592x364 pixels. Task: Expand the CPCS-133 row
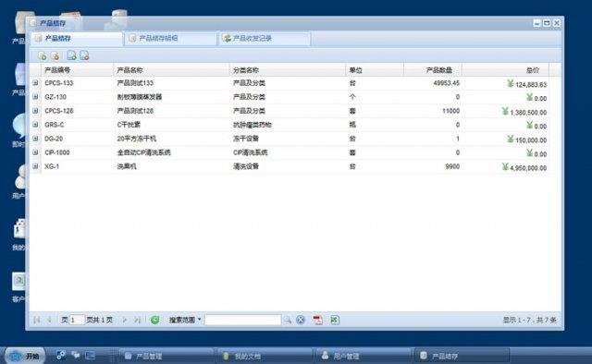[x=35, y=83]
